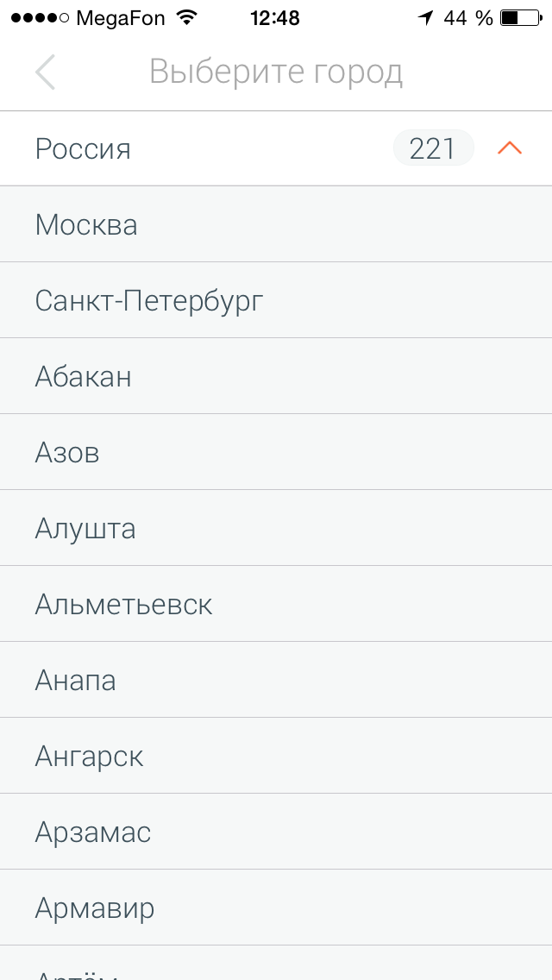The image size is (552, 980).
Task: Tap the Wi-Fi status icon
Action: pyautogui.click(x=185, y=17)
